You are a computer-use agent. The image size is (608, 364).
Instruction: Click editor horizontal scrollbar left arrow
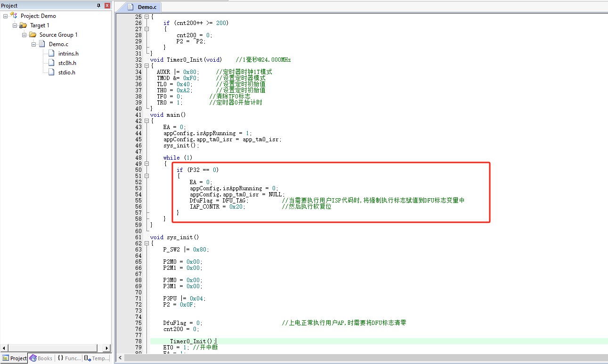[120, 358]
